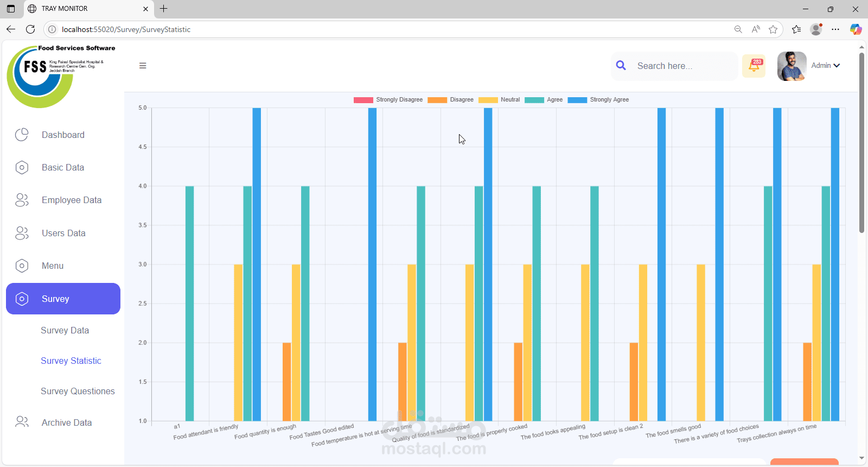Click the Dashboard pie icon
Image resolution: width=868 pixels, height=467 pixels.
(22, 135)
